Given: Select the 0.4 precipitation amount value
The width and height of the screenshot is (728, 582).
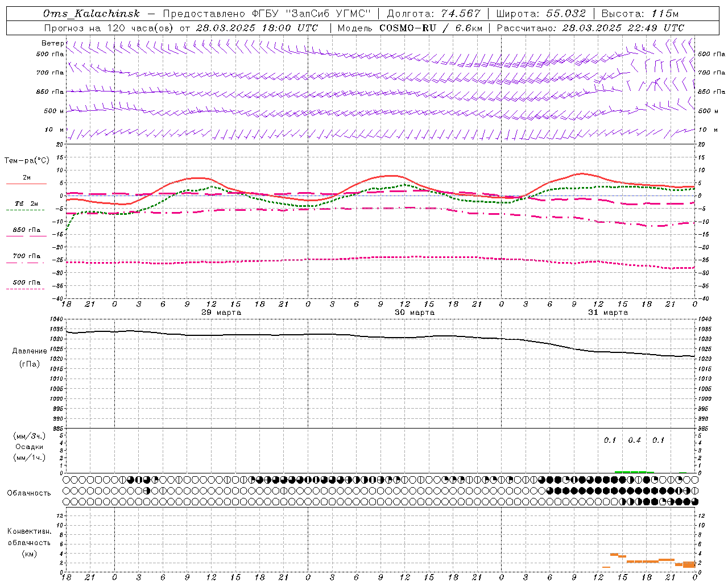Looking at the screenshot, I should [x=634, y=440].
